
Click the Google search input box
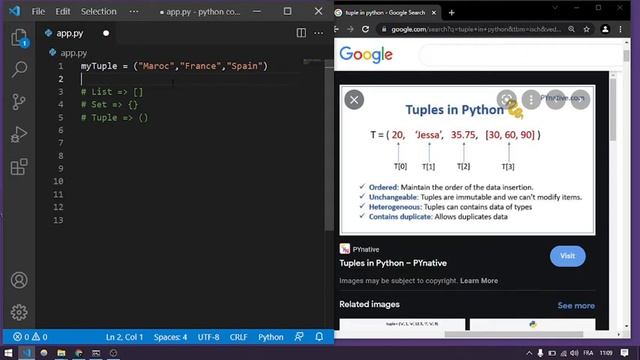point(520,55)
